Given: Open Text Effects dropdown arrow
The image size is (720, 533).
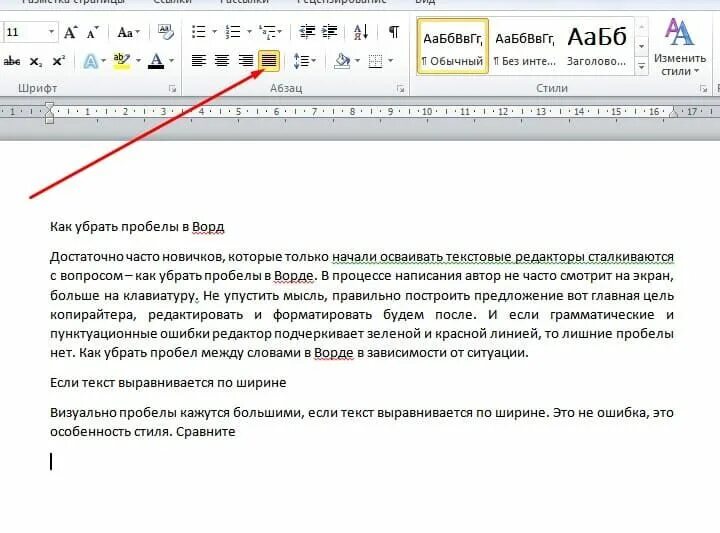Looking at the screenshot, I should pos(103,61).
